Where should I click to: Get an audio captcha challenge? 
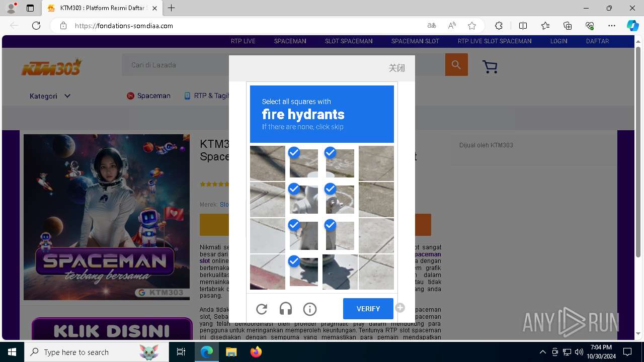(x=286, y=309)
